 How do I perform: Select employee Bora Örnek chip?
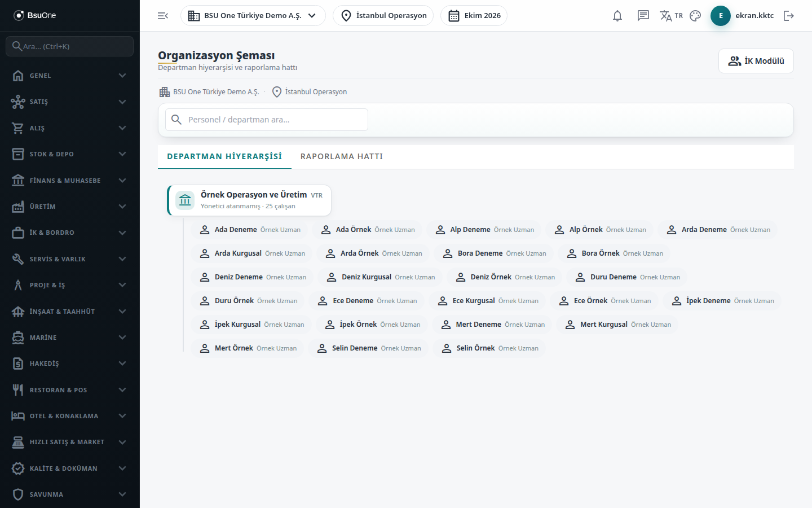click(x=614, y=253)
